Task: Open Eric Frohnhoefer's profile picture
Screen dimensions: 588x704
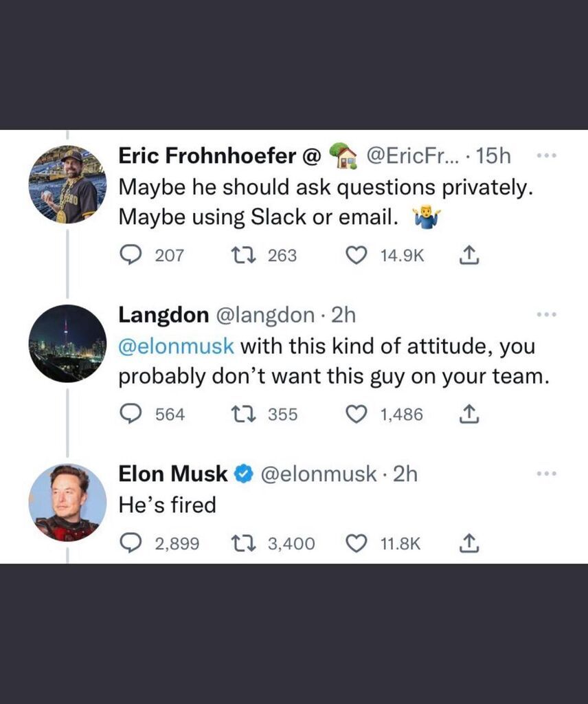Action: click(x=67, y=185)
